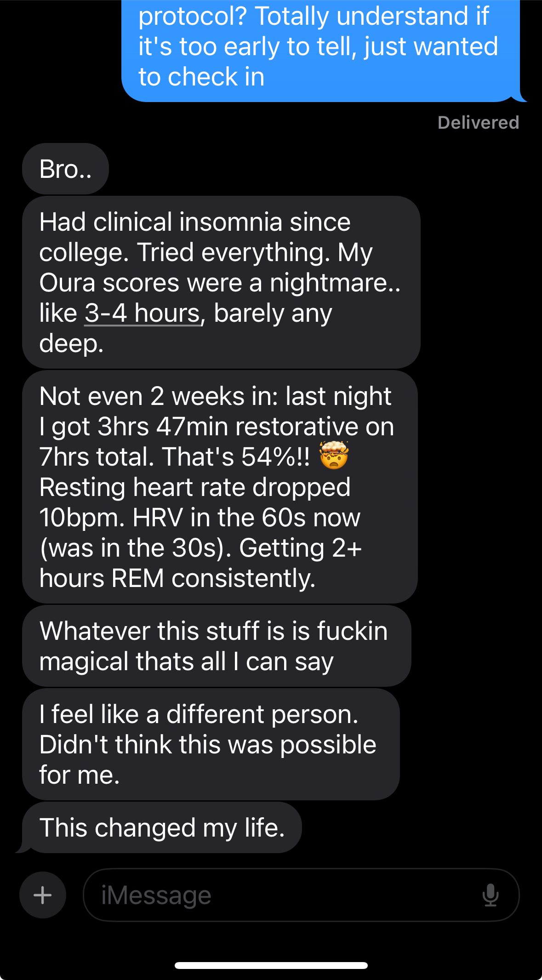The image size is (542, 980).
Task: Click the "Delivered" status label
Action: (478, 123)
